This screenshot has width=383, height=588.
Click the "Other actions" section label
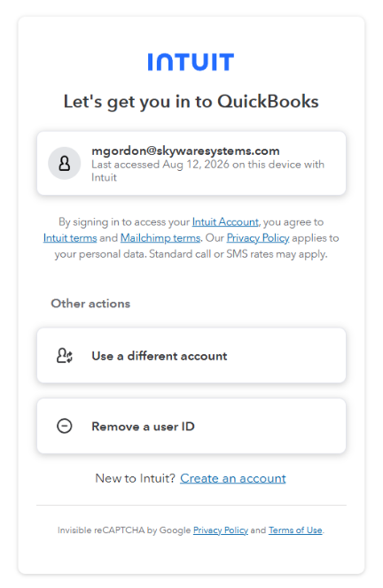(x=90, y=304)
